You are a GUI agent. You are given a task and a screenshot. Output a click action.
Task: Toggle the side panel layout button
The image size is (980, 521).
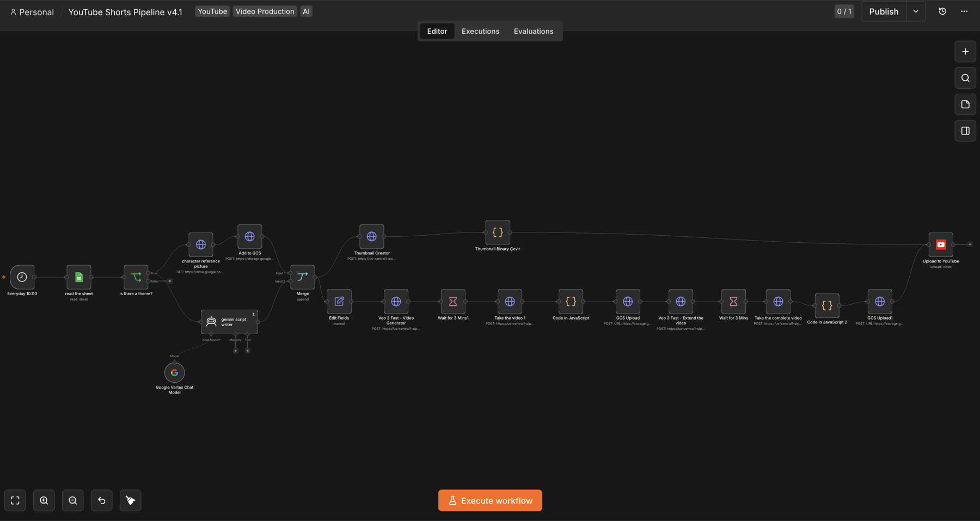(965, 131)
